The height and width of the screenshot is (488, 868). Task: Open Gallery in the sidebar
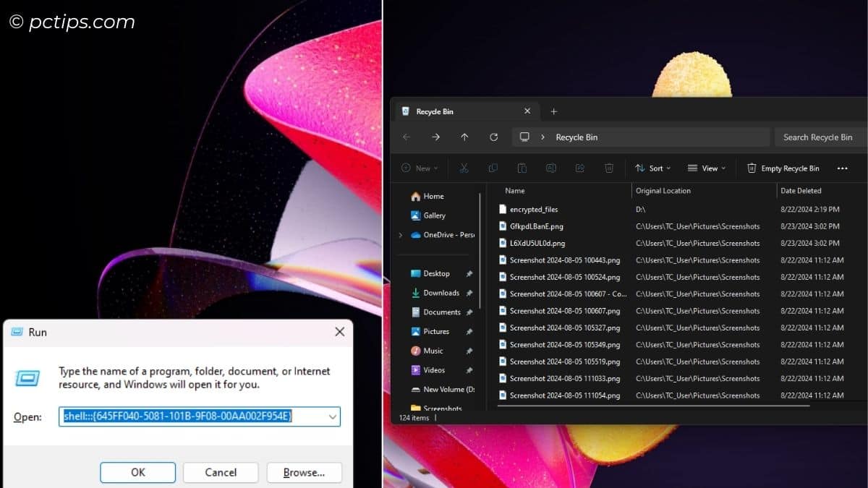point(434,215)
